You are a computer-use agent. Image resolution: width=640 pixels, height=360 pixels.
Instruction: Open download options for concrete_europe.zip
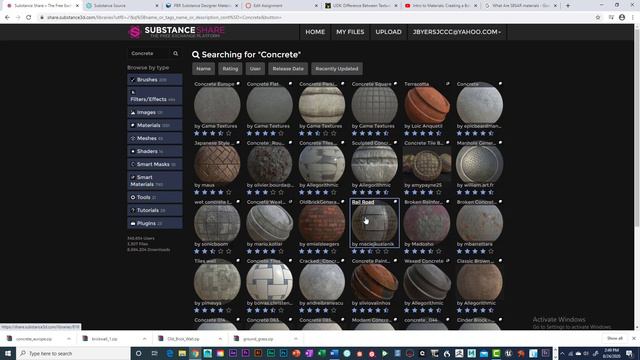pos(69,339)
